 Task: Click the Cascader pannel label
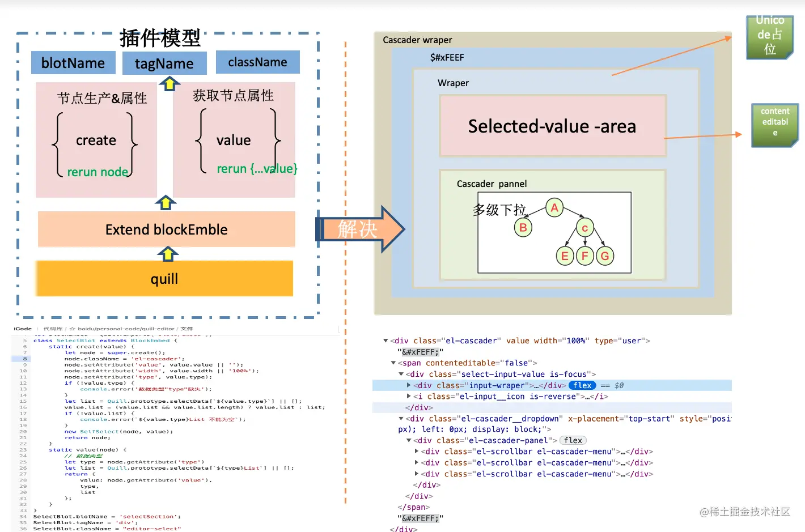pos(492,184)
